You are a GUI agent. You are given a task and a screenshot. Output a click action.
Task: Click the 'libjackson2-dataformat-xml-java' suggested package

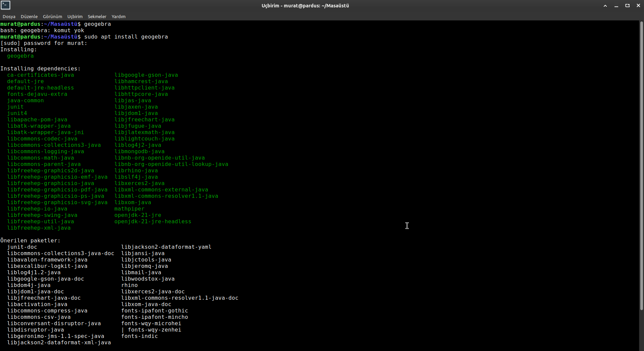(x=59, y=343)
